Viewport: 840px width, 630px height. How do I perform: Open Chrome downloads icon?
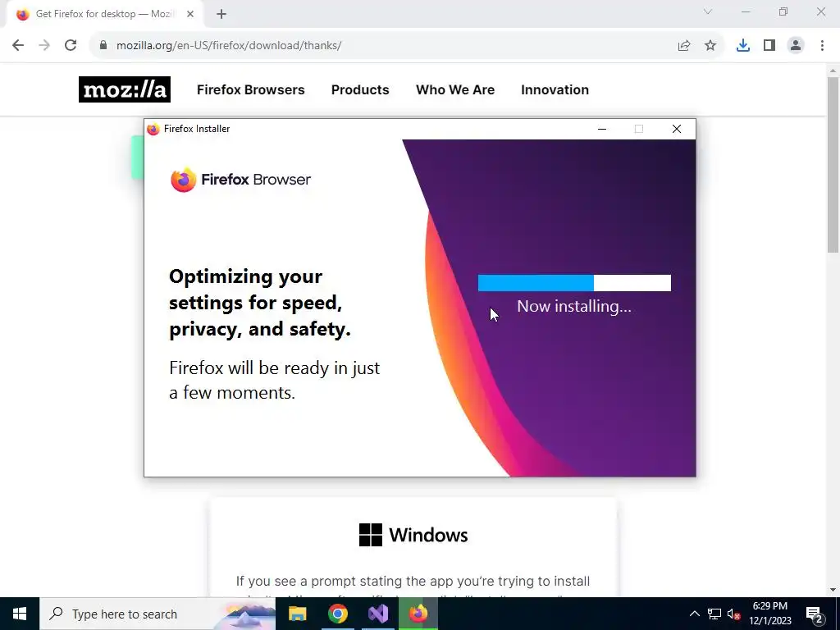(x=743, y=46)
